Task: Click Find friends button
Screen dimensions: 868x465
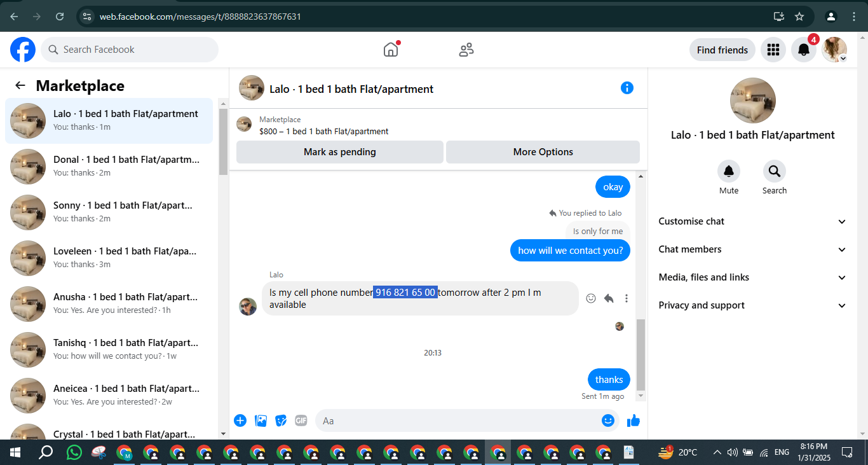Action: pos(722,50)
